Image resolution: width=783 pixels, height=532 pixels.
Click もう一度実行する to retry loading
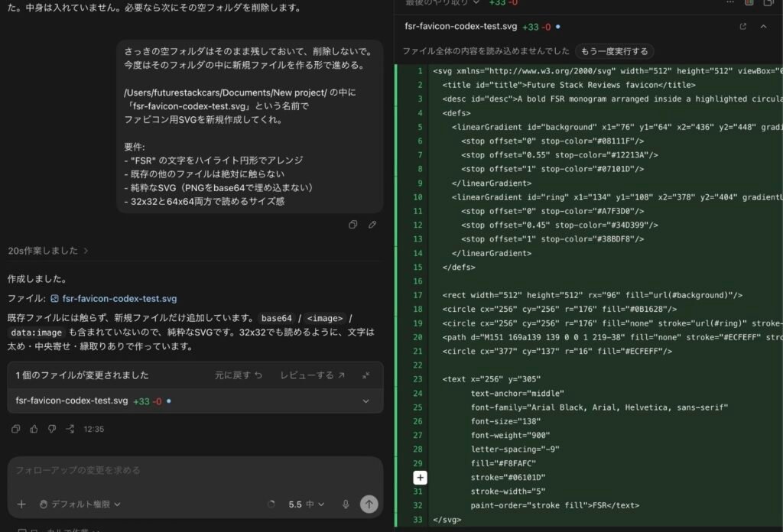click(x=614, y=51)
